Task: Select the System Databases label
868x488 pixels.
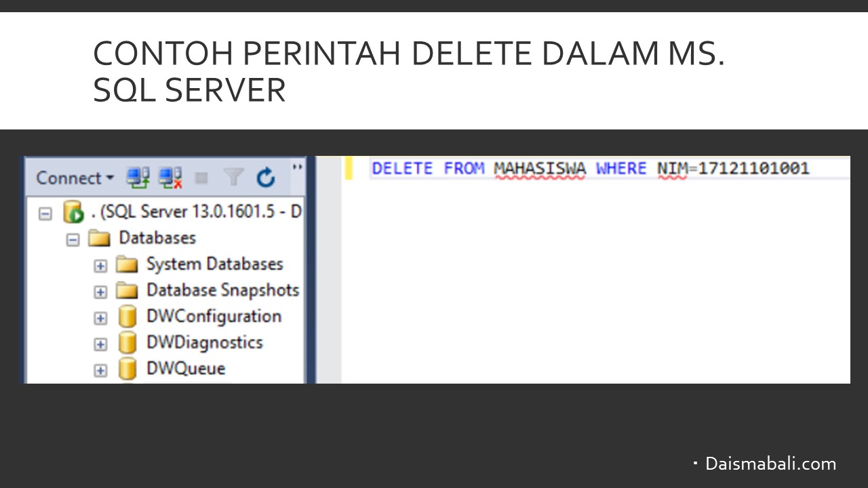Action: 214,264
